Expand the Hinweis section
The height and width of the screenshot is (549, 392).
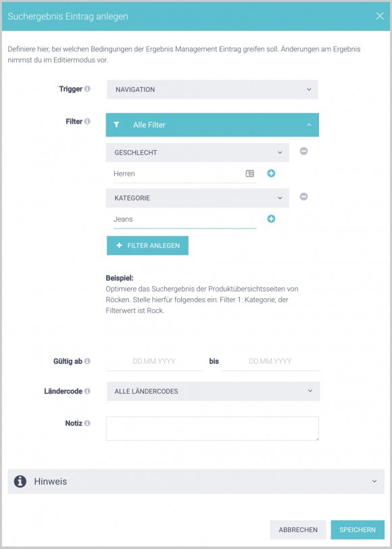pos(196,481)
